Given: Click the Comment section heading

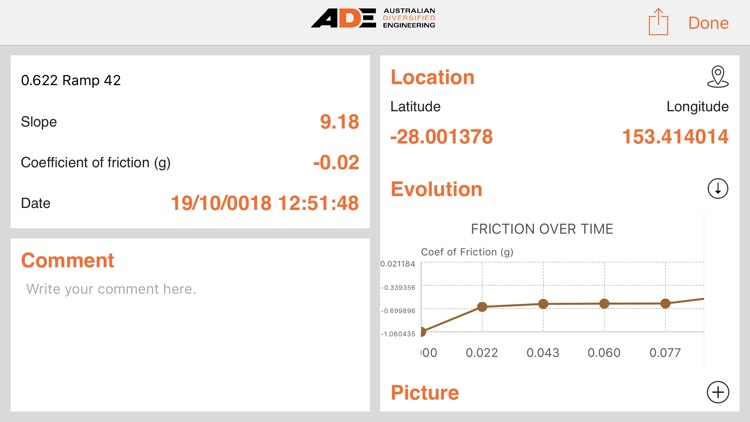Looking at the screenshot, I should pos(67,260).
